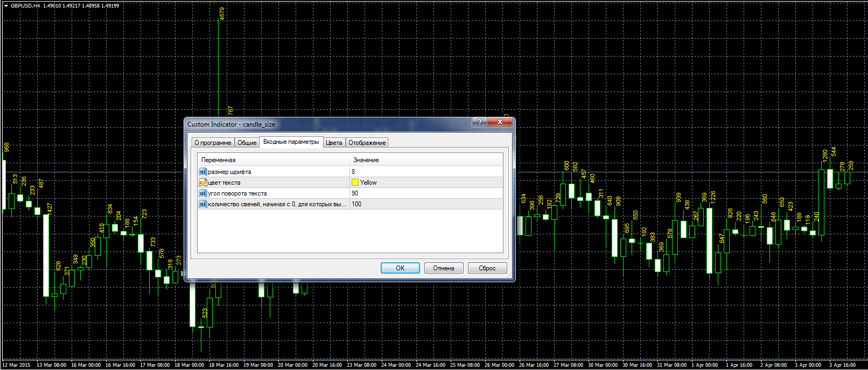Click the 'Переменная' column header
868x370 pixels.
point(218,160)
